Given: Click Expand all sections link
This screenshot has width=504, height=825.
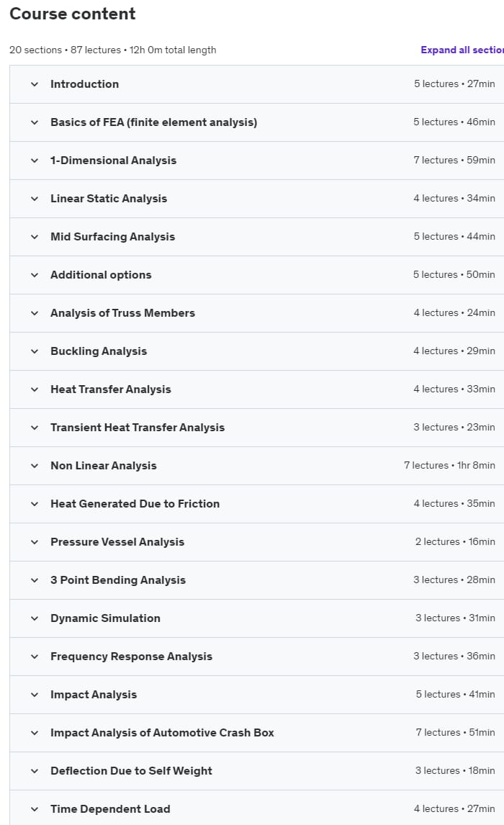Looking at the screenshot, I should [x=462, y=50].
